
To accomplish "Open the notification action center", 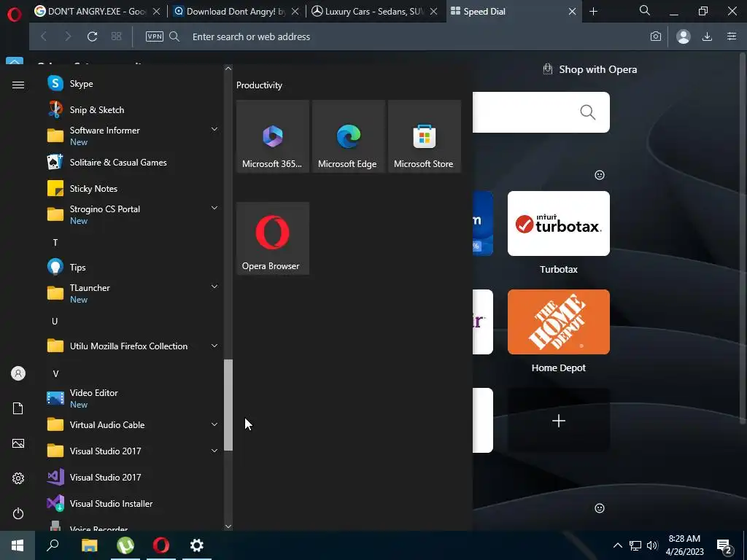I will 724,545.
